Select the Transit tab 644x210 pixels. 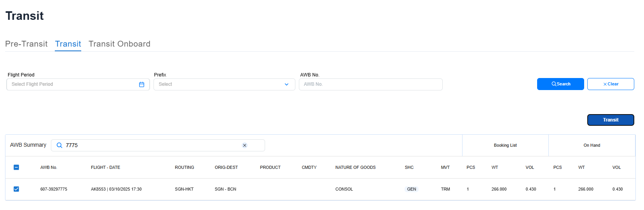tap(68, 44)
